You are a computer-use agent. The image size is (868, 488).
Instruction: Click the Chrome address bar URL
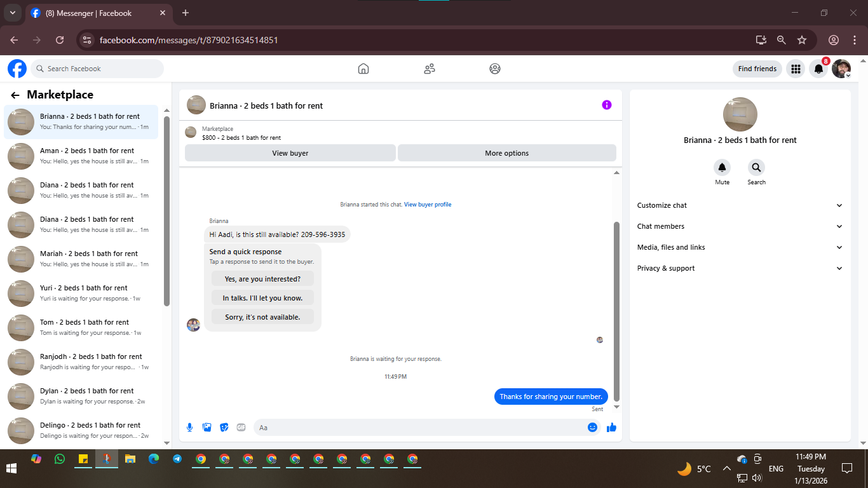click(189, 40)
